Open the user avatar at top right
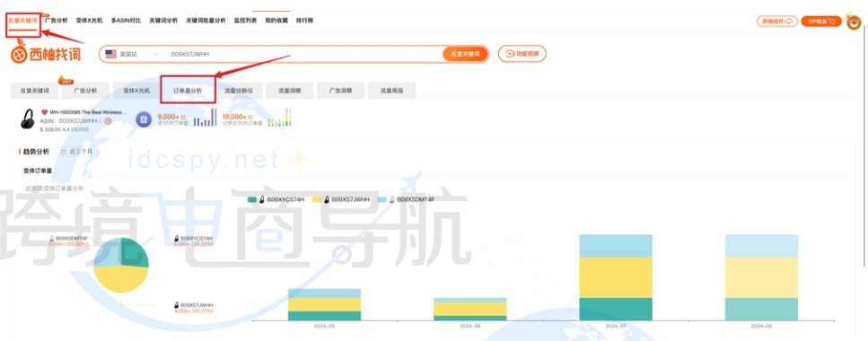Image resolution: width=868 pixels, height=341 pixels. pos(855,22)
